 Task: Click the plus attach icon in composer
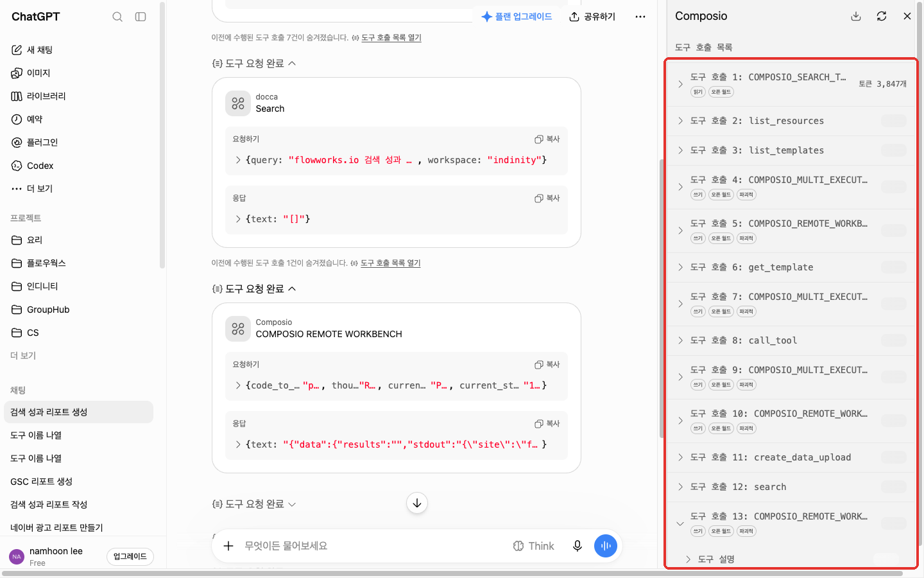(228, 546)
